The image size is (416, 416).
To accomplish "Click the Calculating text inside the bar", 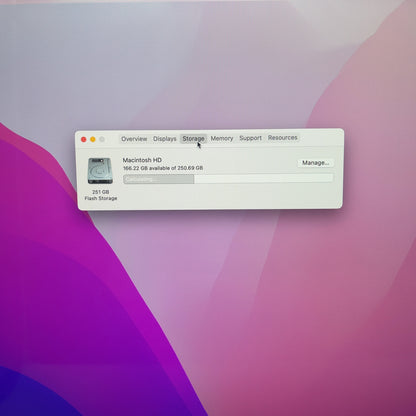I will [139, 180].
